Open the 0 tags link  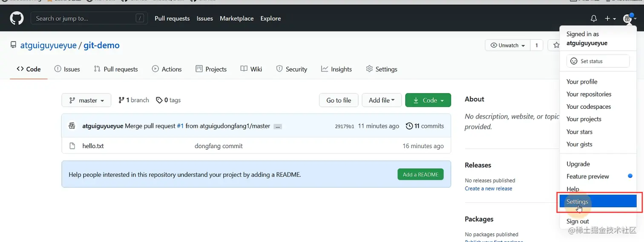168,100
